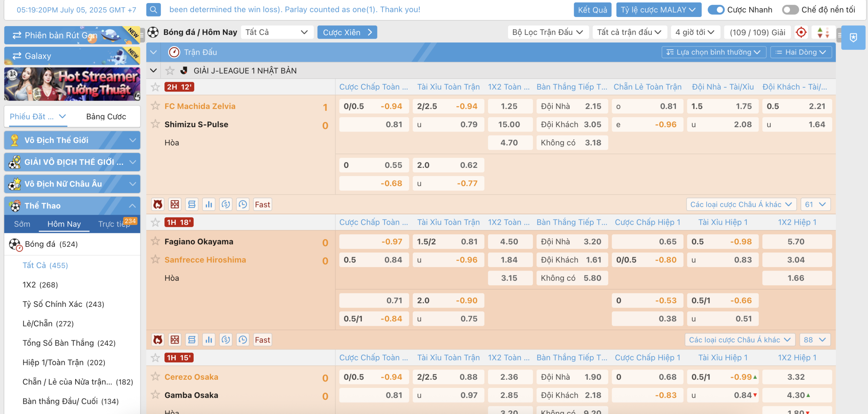The image size is (868, 414).
Task: Open the clock history icon in the Okayama toolbar
Action: [243, 340]
